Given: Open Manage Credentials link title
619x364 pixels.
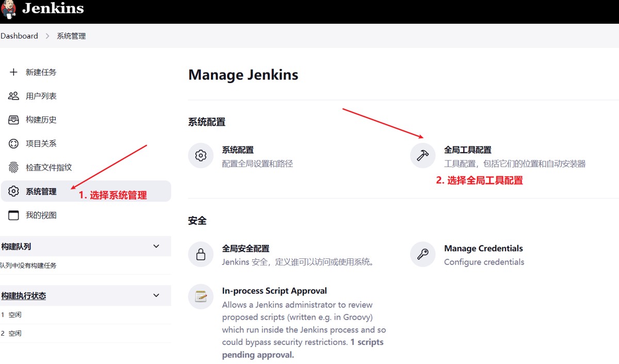Looking at the screenshot, I should (x=483, y=249).
